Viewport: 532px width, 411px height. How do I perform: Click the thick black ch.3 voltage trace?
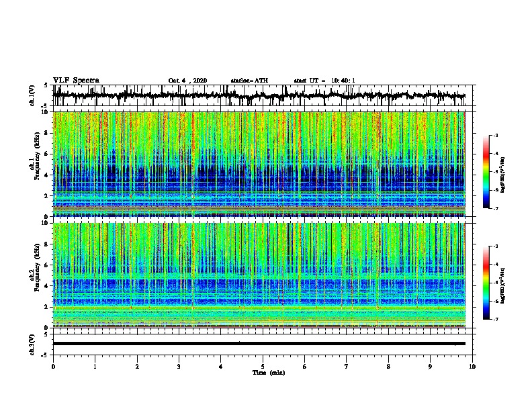click(259, 344)
